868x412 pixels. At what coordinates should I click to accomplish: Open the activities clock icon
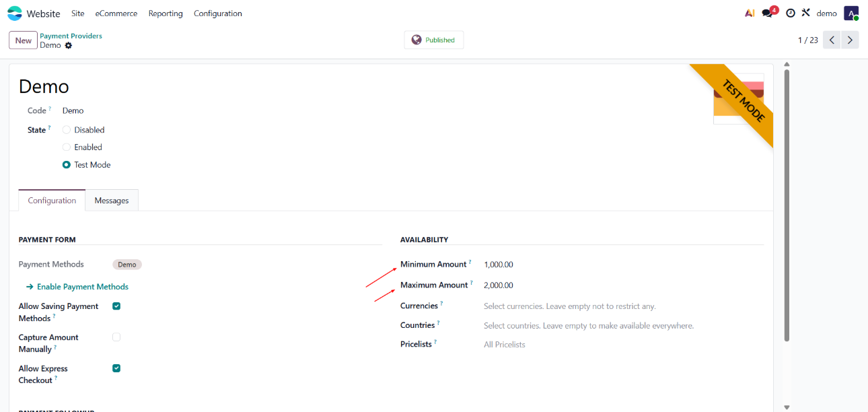[x=790, y=13]
